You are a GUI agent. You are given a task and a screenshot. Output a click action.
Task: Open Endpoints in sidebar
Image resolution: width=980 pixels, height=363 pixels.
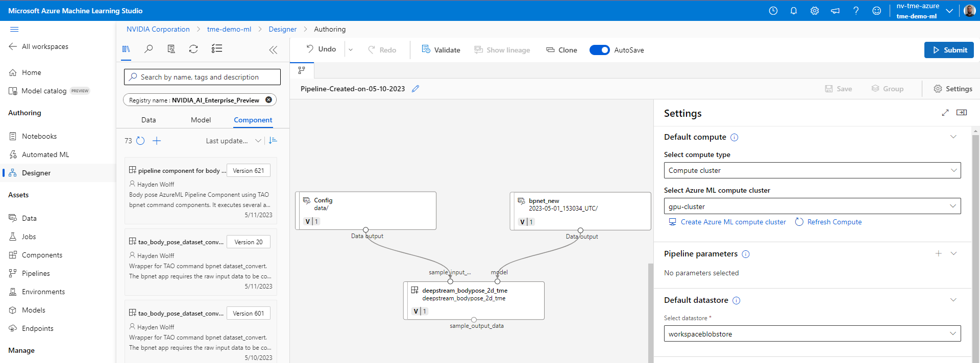[37, 328]
